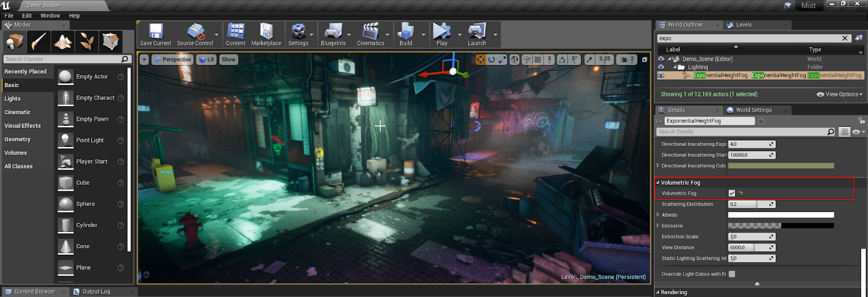
Task: Collapse the Lighting folder in outliner
Action: coord(675,67)
